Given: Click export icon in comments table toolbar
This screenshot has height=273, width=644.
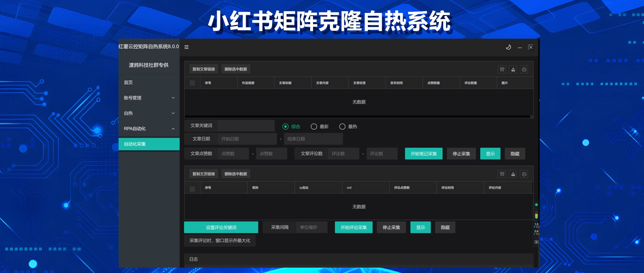Looking at the screenshot, I should 513,174.
